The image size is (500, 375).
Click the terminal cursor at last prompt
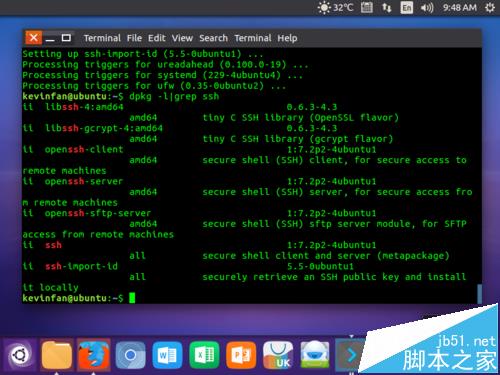[x=132, y=298]
